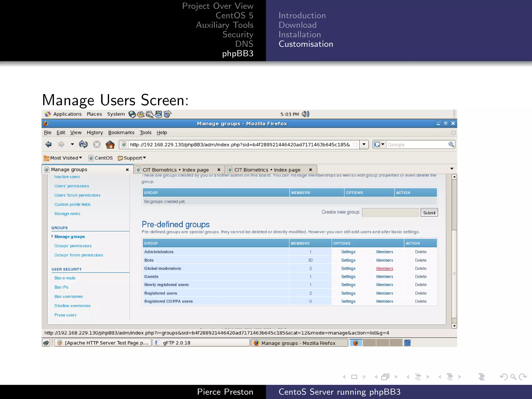Open Members for Registered users group
This screenshot has height=399, width=532.
tap(384, 293)
